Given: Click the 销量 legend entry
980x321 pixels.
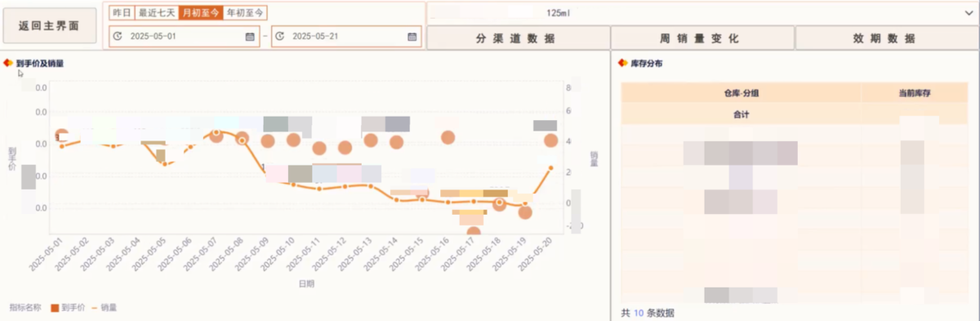Looking at the screenshot, I should click(x=104, y=308).
